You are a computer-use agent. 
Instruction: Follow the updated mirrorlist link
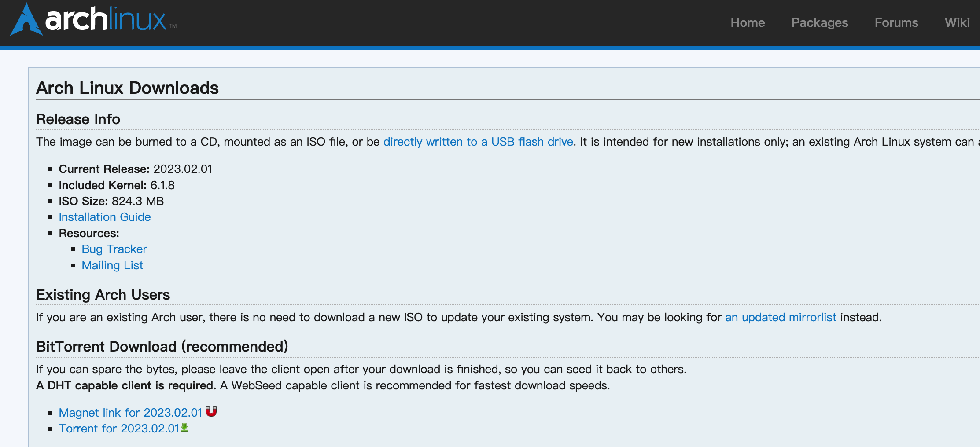pos(780,317)
